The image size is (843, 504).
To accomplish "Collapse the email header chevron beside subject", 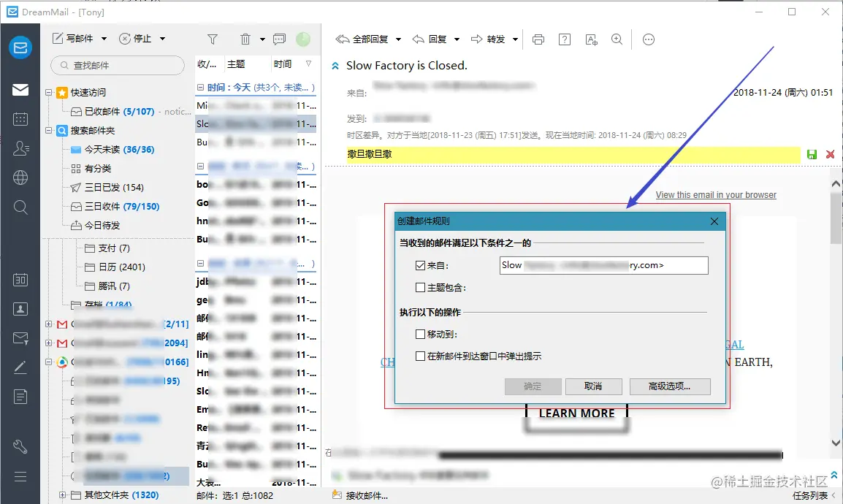I will click(x=335, y=66).
